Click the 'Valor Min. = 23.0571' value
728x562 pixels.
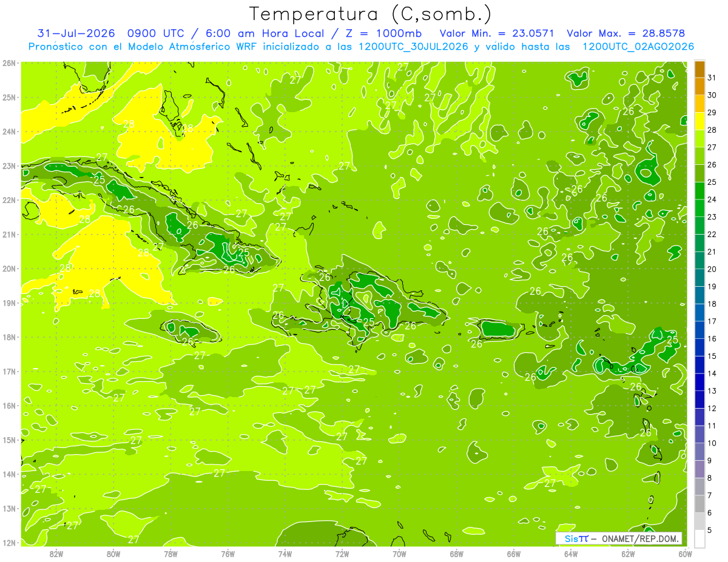pyautogui.click(x=497, y=33)
